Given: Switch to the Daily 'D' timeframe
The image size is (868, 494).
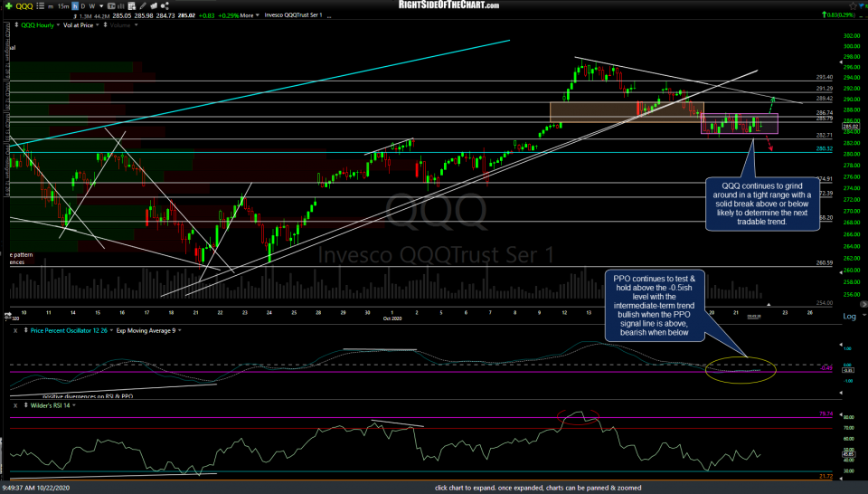Looking at the screenshot, I should point(83,6).
